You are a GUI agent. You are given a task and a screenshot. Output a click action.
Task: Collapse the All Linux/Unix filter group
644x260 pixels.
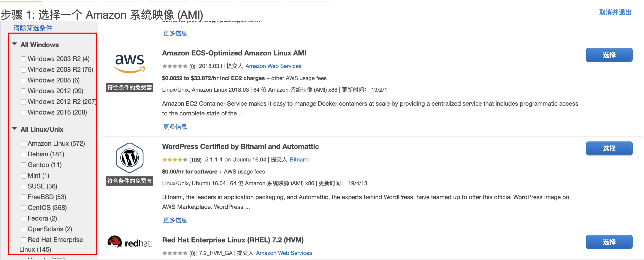(15, 129)
